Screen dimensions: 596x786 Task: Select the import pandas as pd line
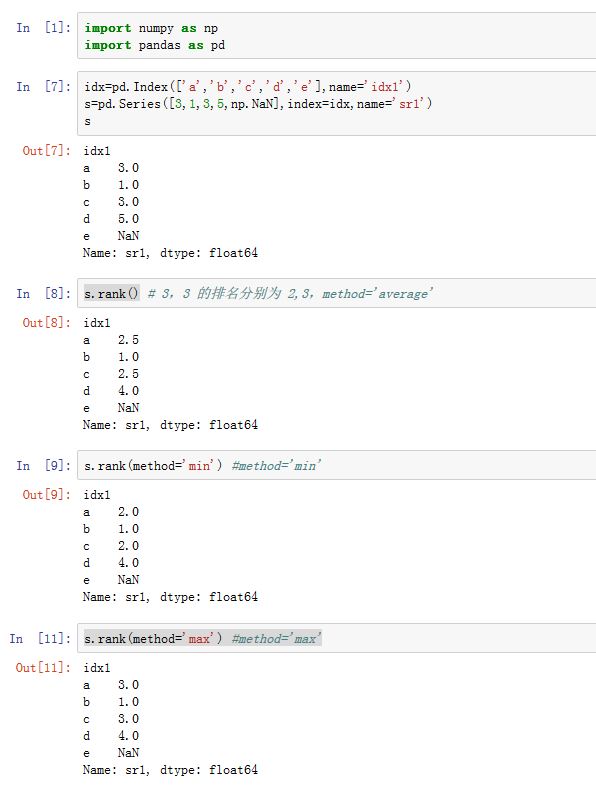click(154, 45)
